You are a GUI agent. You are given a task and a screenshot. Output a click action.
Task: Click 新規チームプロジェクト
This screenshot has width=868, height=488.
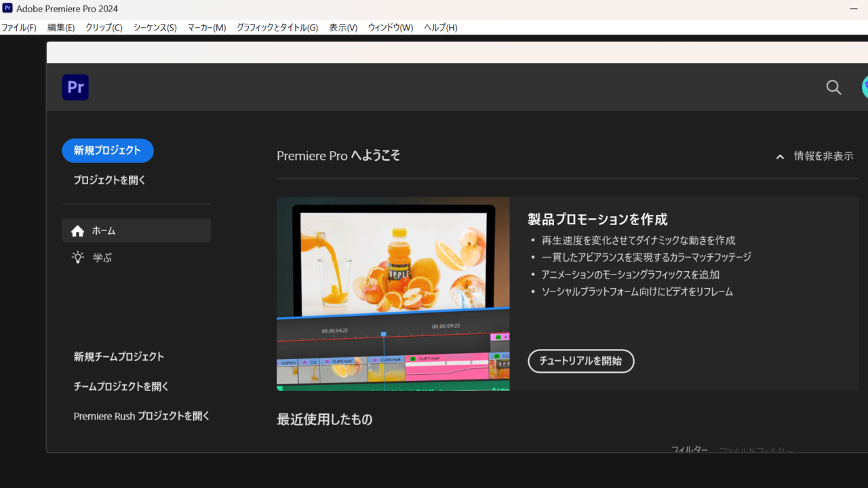[119, 357]
